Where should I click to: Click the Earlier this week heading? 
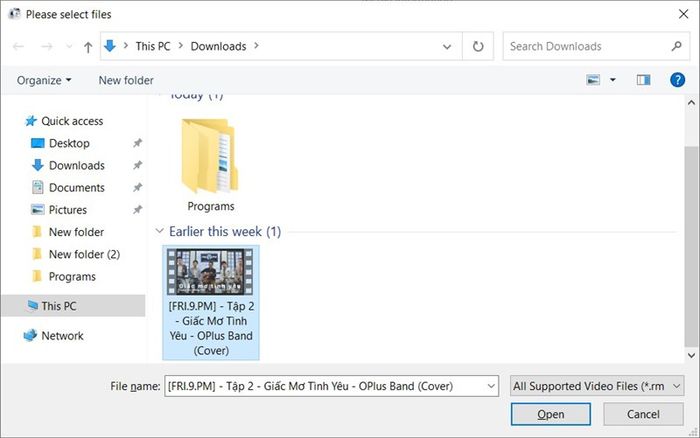tap(225, 232)
